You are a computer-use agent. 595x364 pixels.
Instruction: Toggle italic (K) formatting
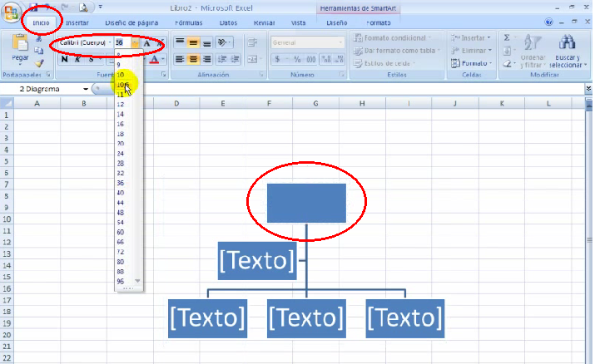pos(77,60)
